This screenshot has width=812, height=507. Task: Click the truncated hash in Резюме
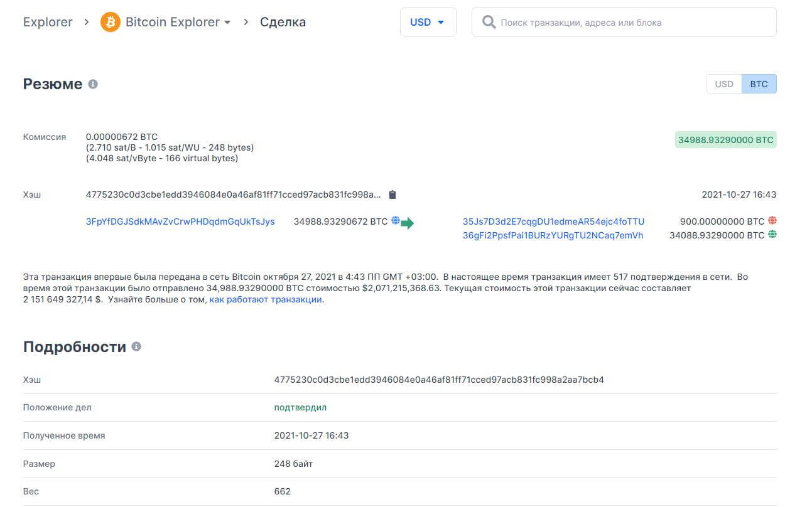[x=234, y=195]
